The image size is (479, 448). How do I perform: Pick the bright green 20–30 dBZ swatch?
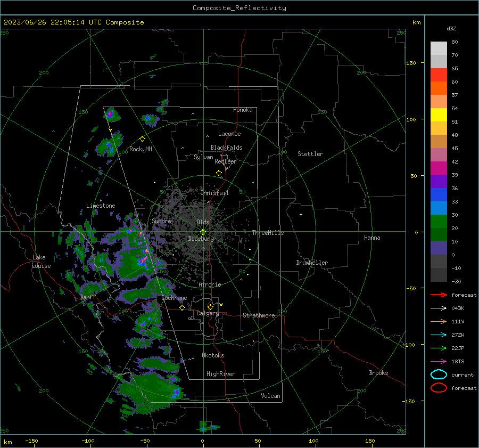(439, 221)
